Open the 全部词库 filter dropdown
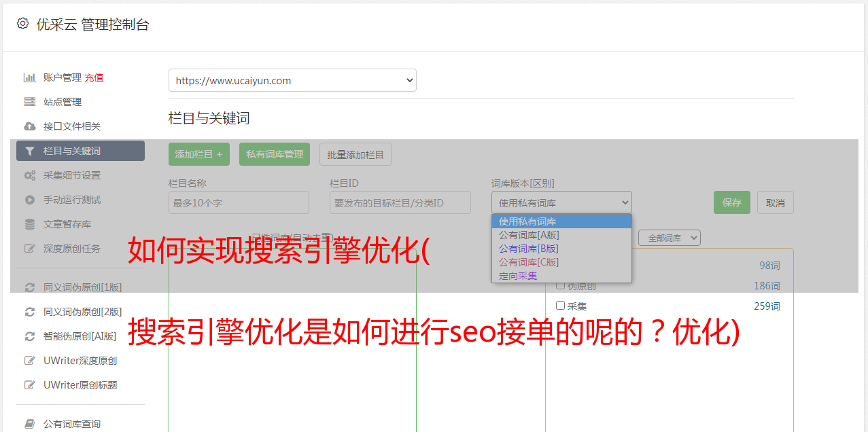 coord(669,238)
